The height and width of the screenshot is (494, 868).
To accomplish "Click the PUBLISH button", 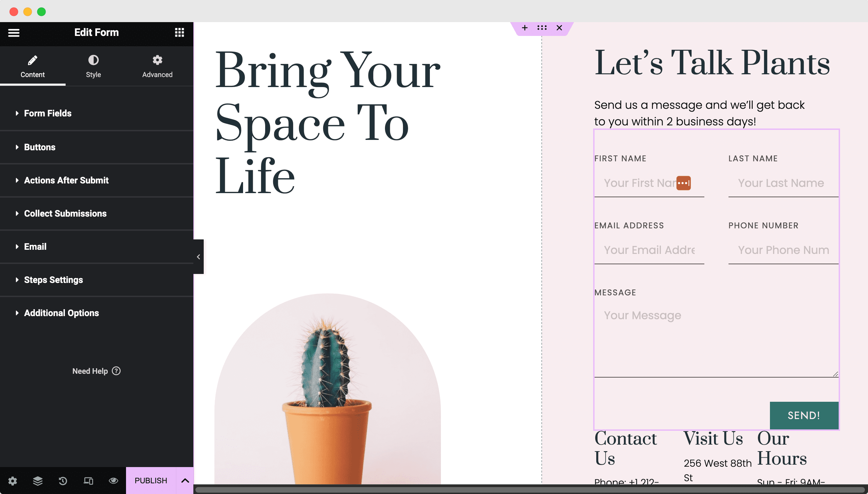I will (150, 481).
